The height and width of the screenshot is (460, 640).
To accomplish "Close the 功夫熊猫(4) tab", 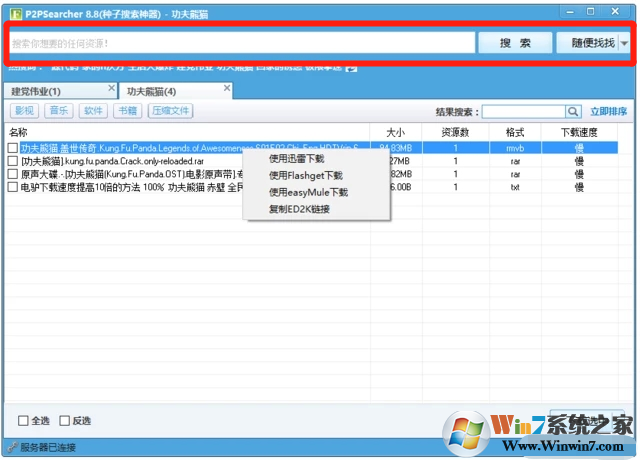I will coord(227,88).
